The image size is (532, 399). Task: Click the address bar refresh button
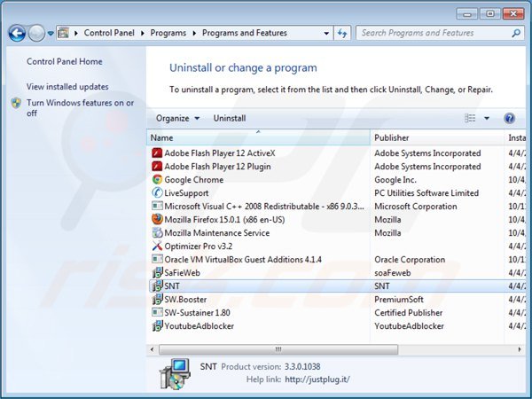342,33
